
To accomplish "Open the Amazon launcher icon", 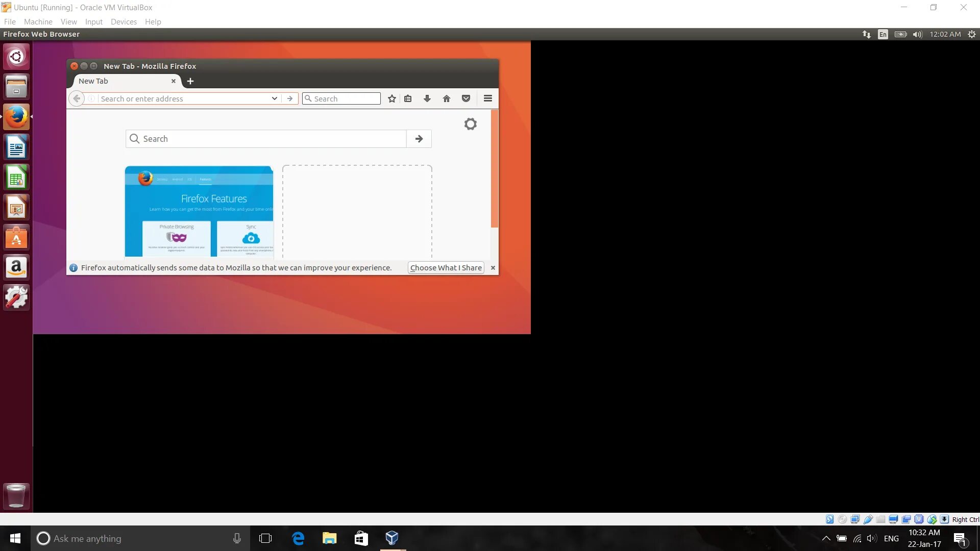I will click(x=16, y=267).
